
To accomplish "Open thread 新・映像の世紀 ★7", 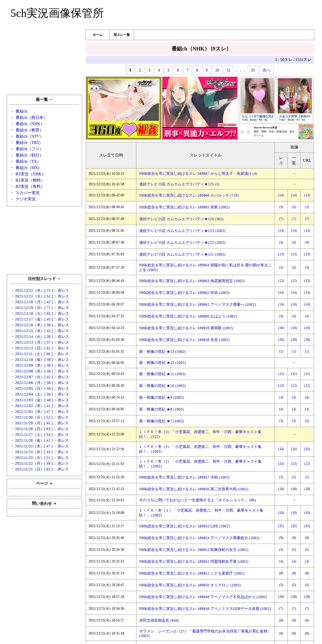I will (162, 421).
